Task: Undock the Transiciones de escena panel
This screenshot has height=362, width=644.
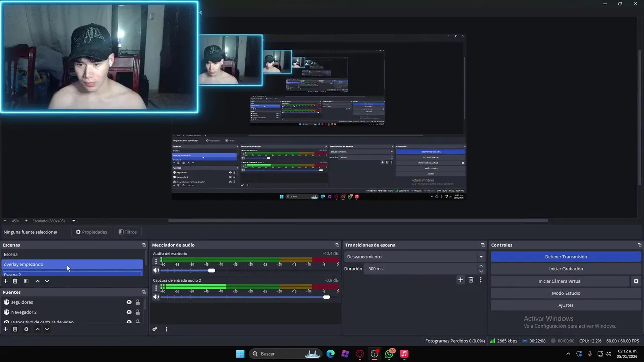Action: (x=483, y=245)
